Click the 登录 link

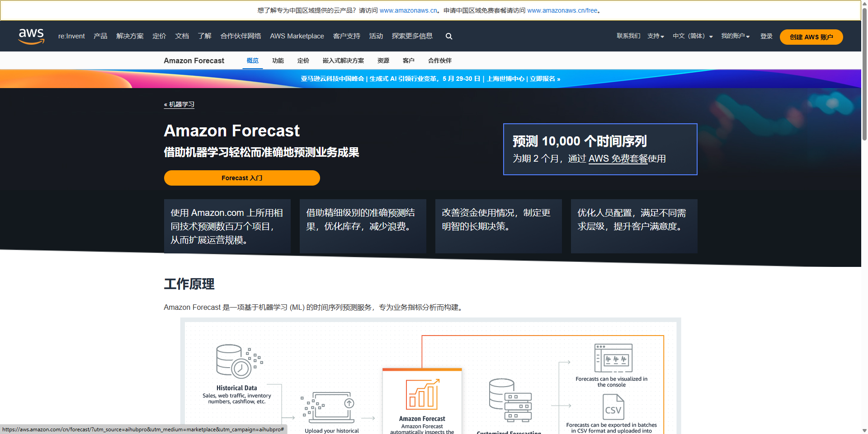(766, 36)
